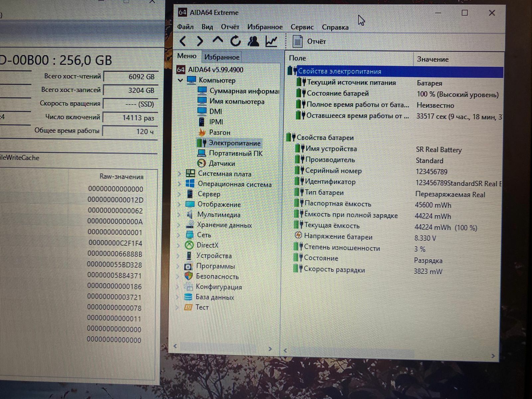Image resolution: width=532 pixels, height=399 pixels.
Task: Expand the Системная плата node
Action: [180, 174]
